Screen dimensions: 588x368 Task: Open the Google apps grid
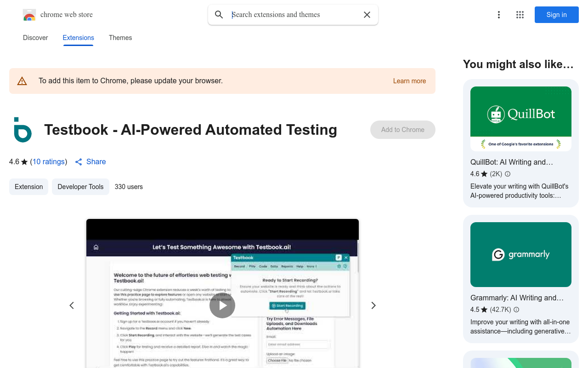pyautogui.click(x=520, y=15)
